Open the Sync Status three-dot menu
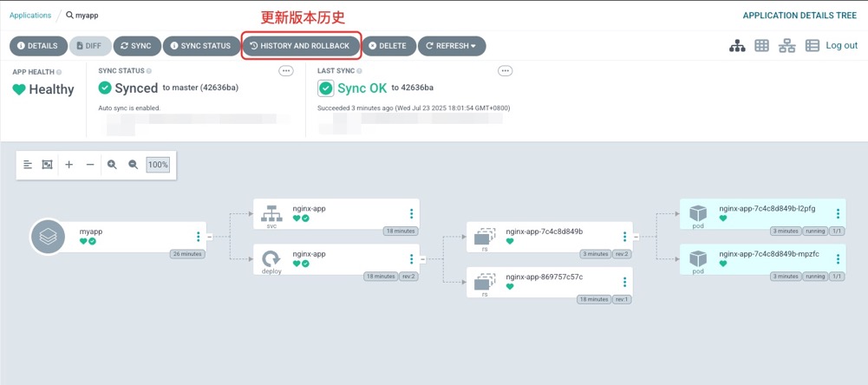Image resolution: width=868 pixels, height=385 pixels. coord(285,71)
